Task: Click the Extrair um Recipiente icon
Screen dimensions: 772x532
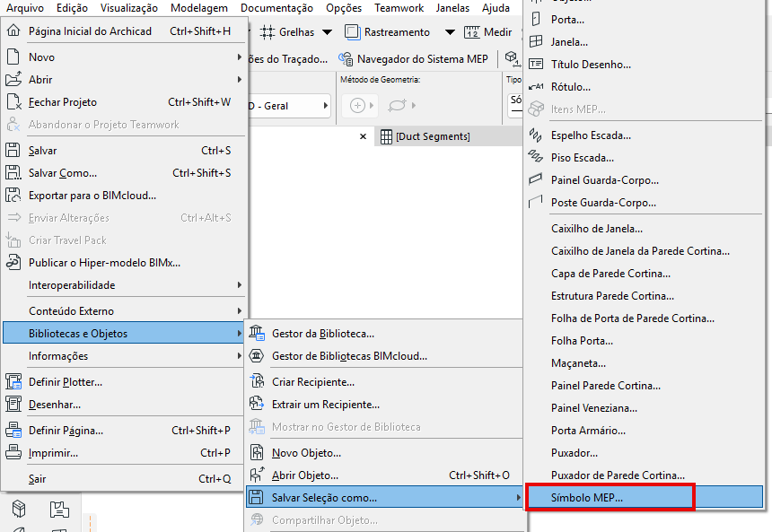Action: (257, 404)
